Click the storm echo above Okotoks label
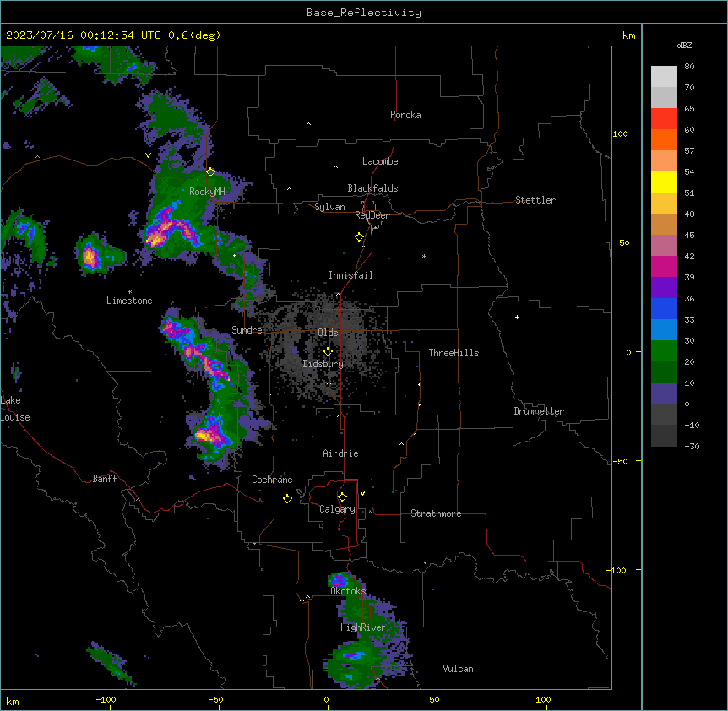This screenshot has height=711, width=728. [x=339, y=580]
